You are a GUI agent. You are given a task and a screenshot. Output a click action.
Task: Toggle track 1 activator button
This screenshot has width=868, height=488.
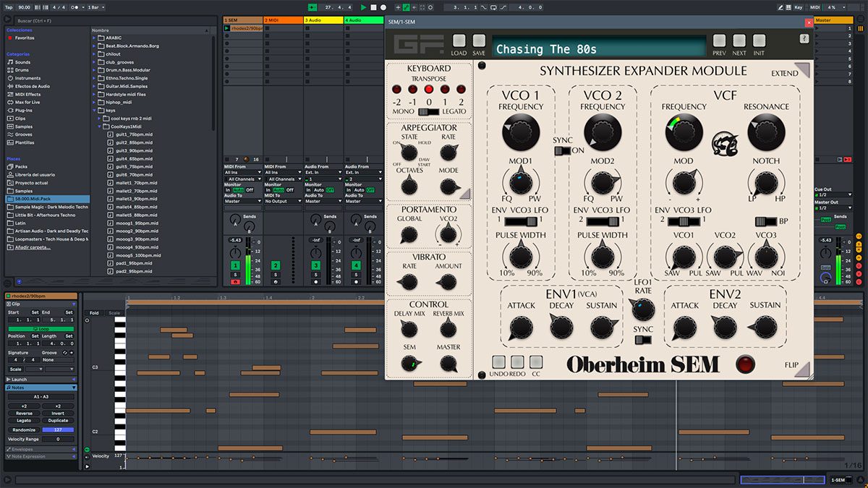point(235,266)
